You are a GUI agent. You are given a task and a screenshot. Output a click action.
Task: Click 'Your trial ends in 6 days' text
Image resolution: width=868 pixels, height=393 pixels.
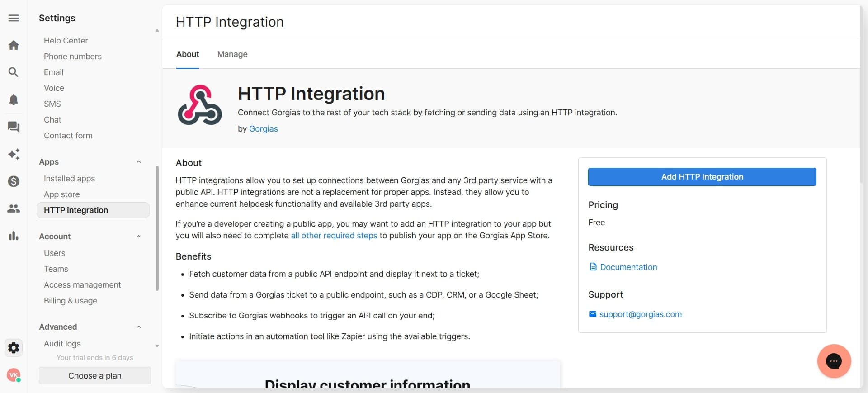(x=95, y=358)
